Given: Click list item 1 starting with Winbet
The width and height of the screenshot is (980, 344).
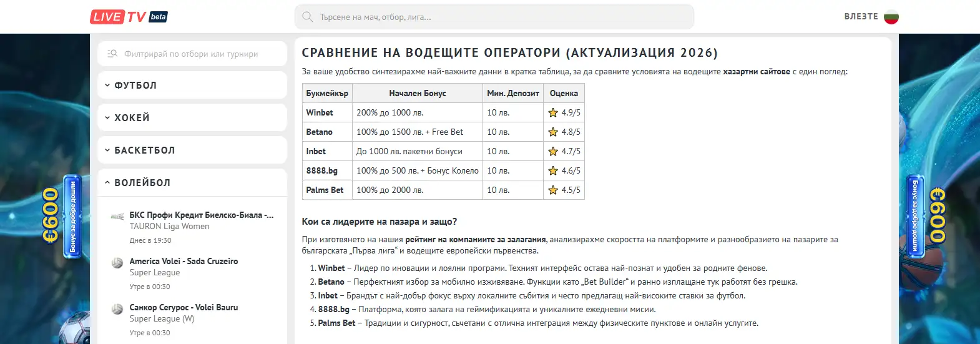Looking at the screenshot, I should (543, 268).
